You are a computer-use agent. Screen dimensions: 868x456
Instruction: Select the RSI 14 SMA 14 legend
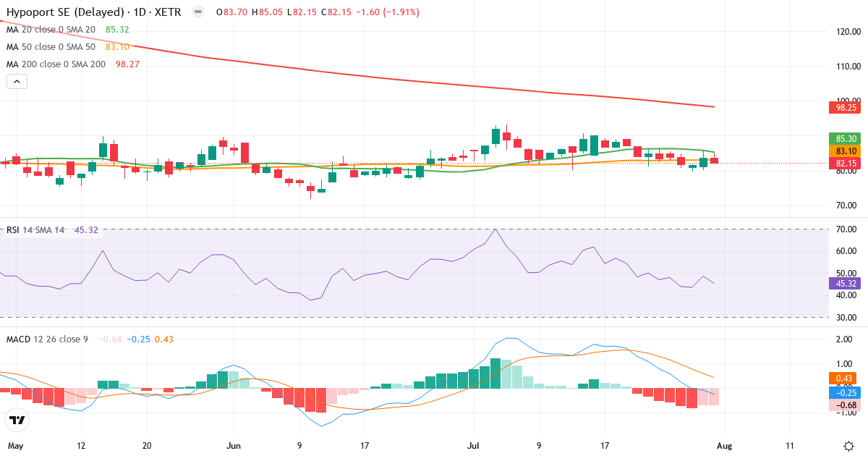click(35, 229)
